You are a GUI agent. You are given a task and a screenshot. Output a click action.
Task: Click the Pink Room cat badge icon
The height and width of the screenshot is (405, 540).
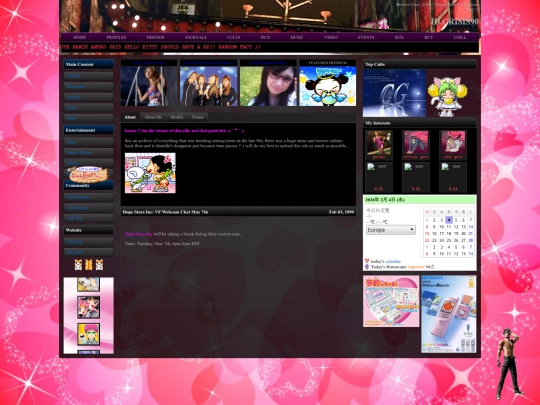coord(88,175)
